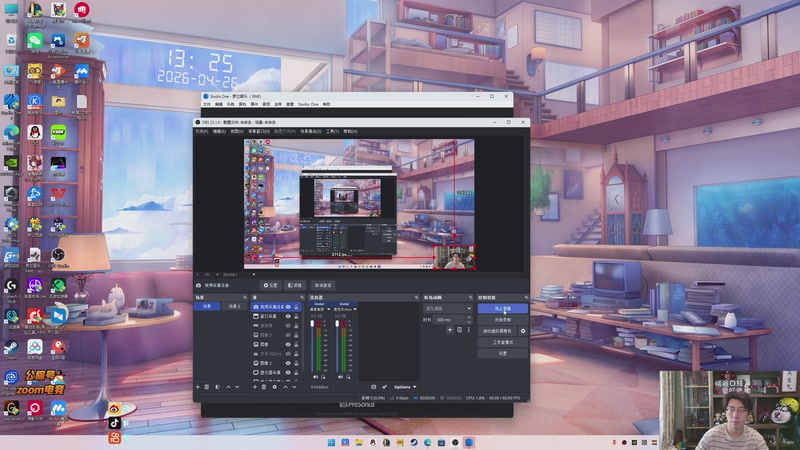Click the monitoring headphone icon under 桌面音频

pyautogui.click(x=323, y=377)
